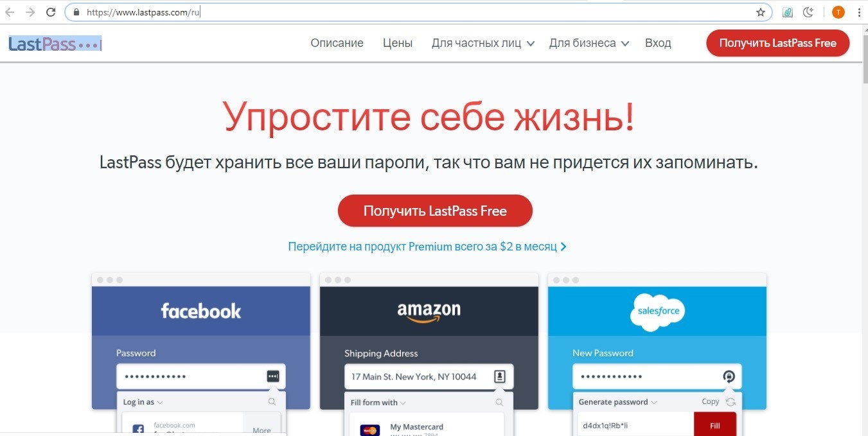Open the Chrome three-dot menu

pyautogui.click(x=859, y=12)
